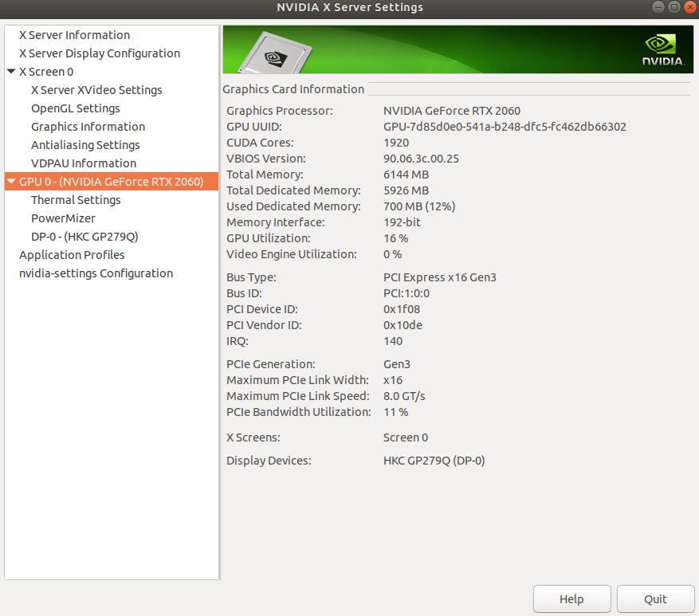
Task: Minimize the NVIDIA settings window
Action: (658, 7)
